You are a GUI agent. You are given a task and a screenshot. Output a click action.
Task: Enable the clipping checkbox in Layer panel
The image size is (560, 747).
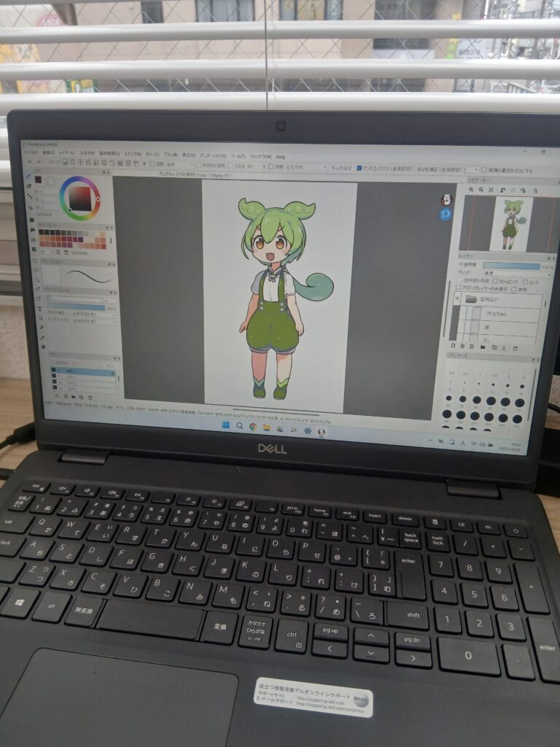pyautogui.click(x=495, y=281)
